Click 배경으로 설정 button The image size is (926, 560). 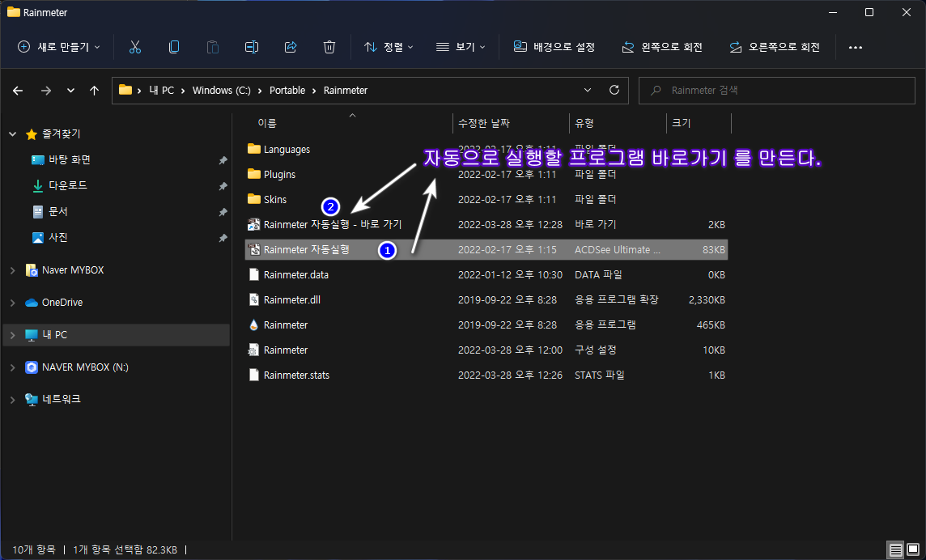(554, 47)
